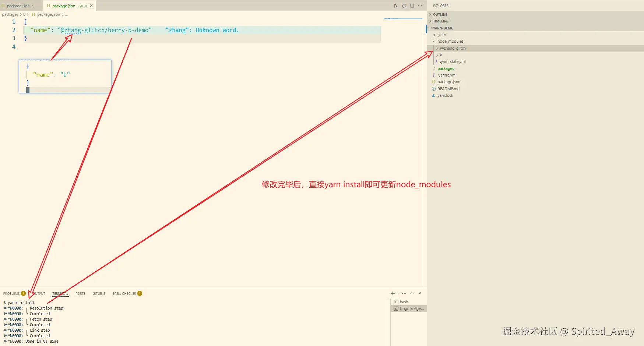The width and height of the screenshot is (644, 346).
Task: Run the file with the play icon
Action: (396, 6)
